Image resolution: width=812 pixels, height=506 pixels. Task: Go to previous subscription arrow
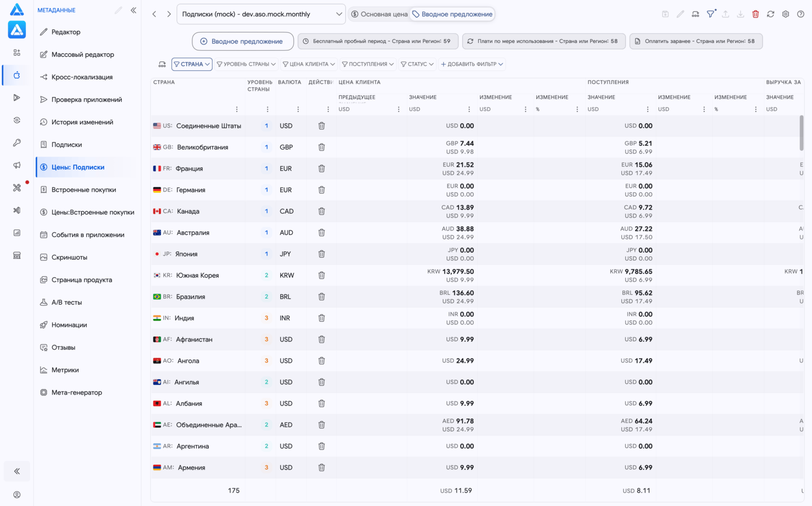tap(154, 14)
